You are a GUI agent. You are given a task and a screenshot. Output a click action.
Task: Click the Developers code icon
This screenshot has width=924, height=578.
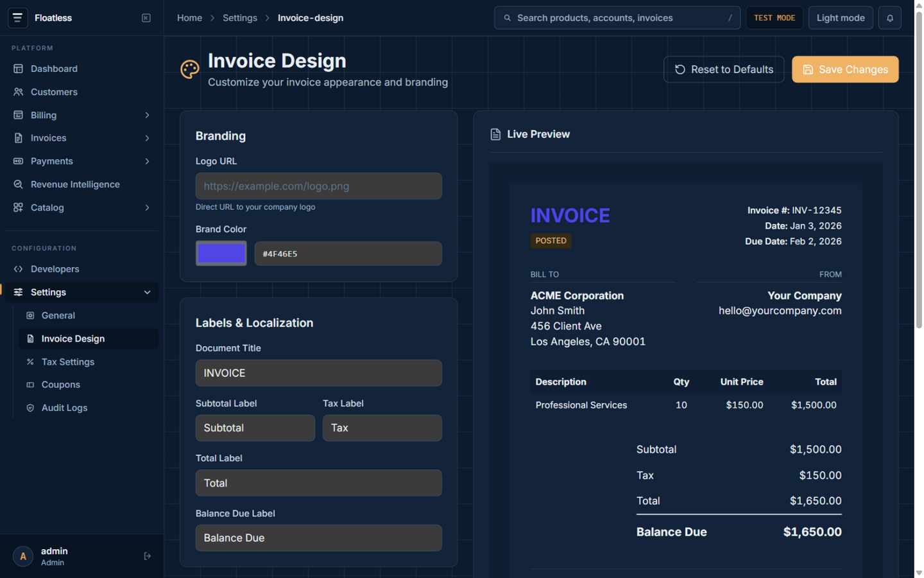[x=18, y=269]
